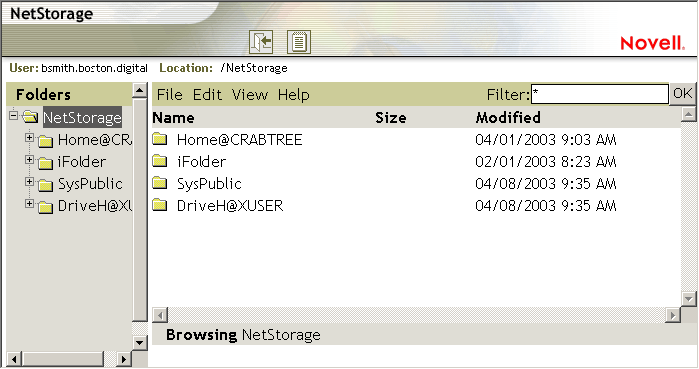Collapse the NetStorage root tree node

13,115
